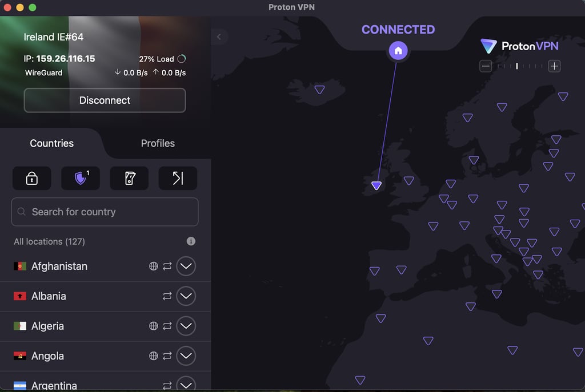Click the home icon under CONNECTED
Viewport: 585px width, 392px height.
pos(398,50)
